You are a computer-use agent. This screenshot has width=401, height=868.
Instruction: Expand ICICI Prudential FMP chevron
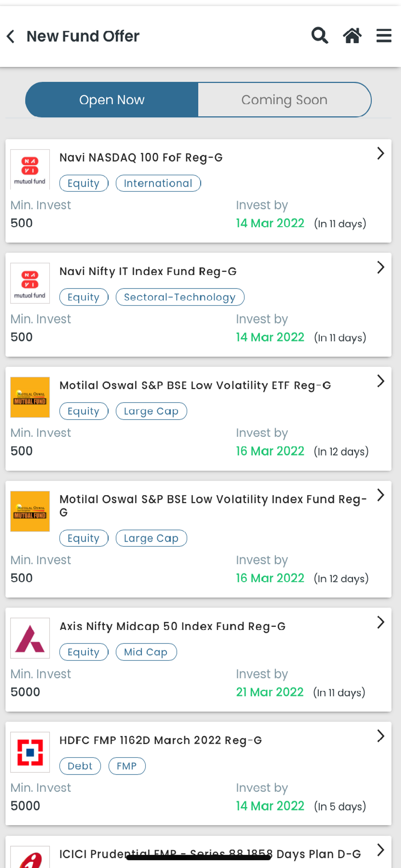click(380, 850)
